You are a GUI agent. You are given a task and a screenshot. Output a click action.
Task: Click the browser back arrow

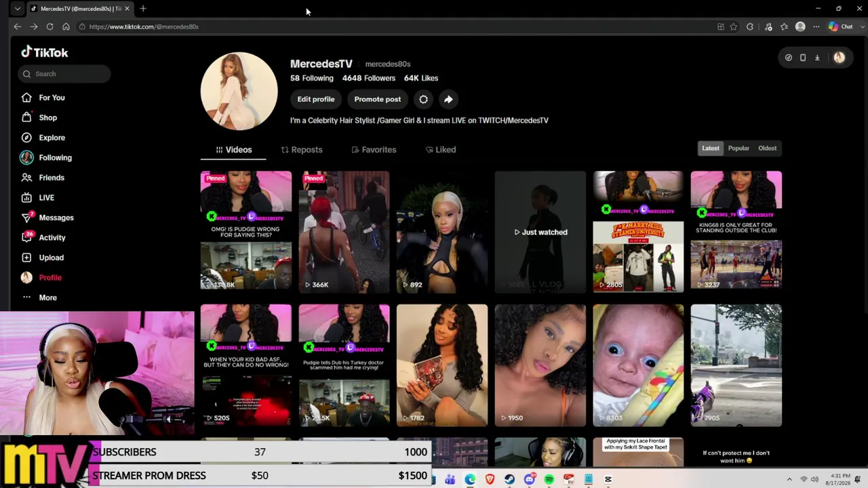[x=18, y=26]
